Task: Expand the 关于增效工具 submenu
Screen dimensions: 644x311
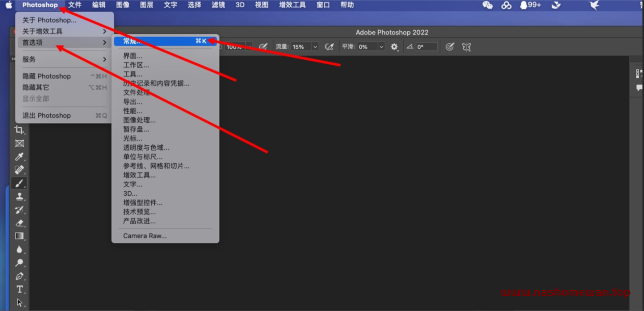Action: [64, 31]
